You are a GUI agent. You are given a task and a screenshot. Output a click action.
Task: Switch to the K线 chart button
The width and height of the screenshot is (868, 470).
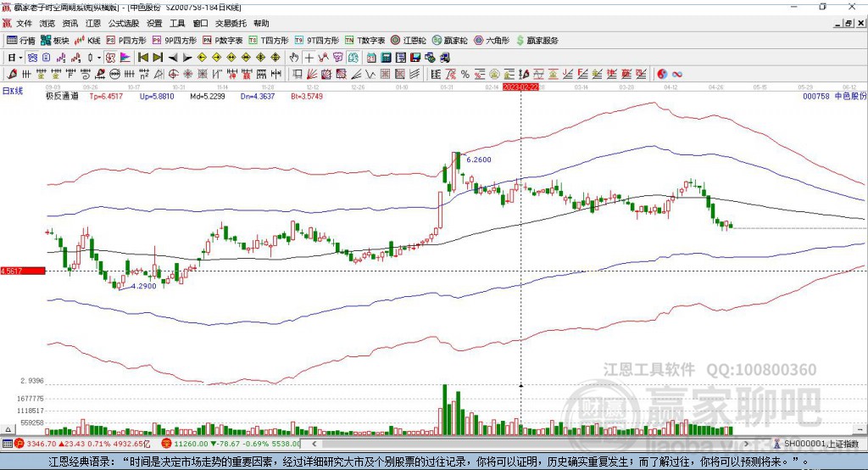point(88,41)
